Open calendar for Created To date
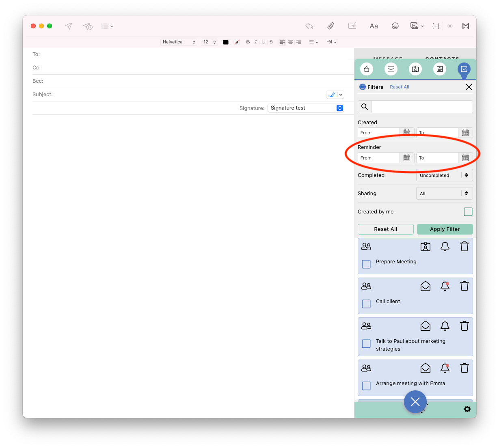Screen dimensions: 499x448 pyautogui.click(x=465, y=133)
